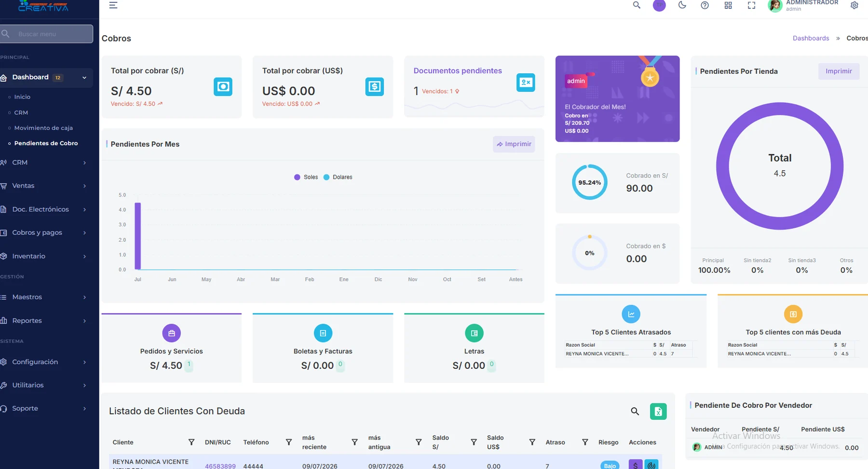Click the Total por cobrar US$ icon
This screenshot has height=469, width=868.
tap(374, 87)
